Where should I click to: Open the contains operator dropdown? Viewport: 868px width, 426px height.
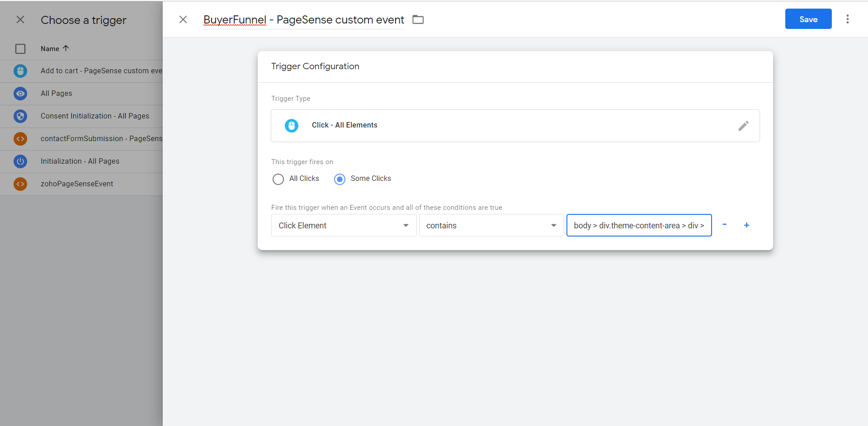pyautogui.click(x=491, y=225)
